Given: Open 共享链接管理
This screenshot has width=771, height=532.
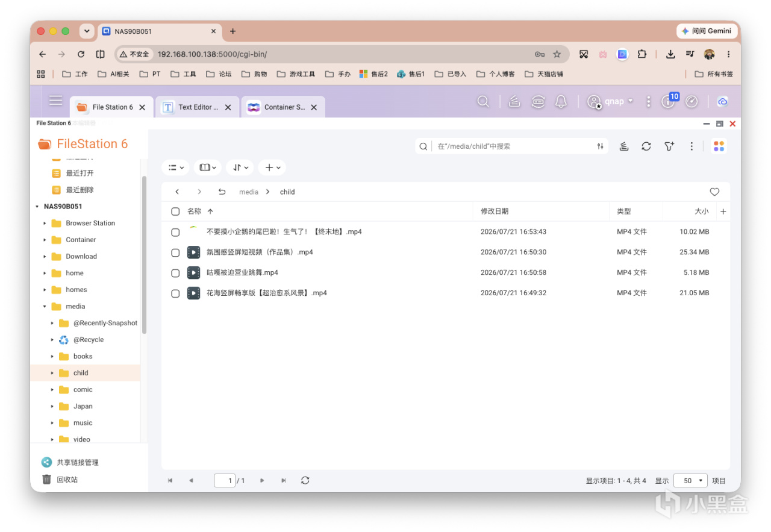Looking at the screenshot, I should (70, 463).
